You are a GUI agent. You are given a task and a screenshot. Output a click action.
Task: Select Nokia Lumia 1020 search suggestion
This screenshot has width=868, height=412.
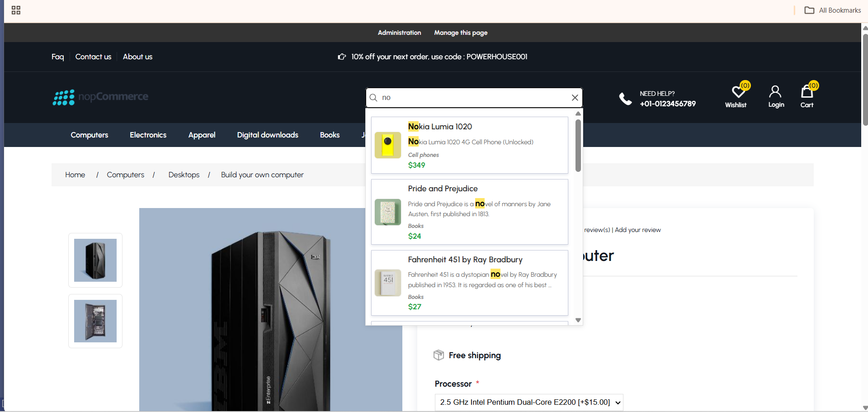coord(469,145)
